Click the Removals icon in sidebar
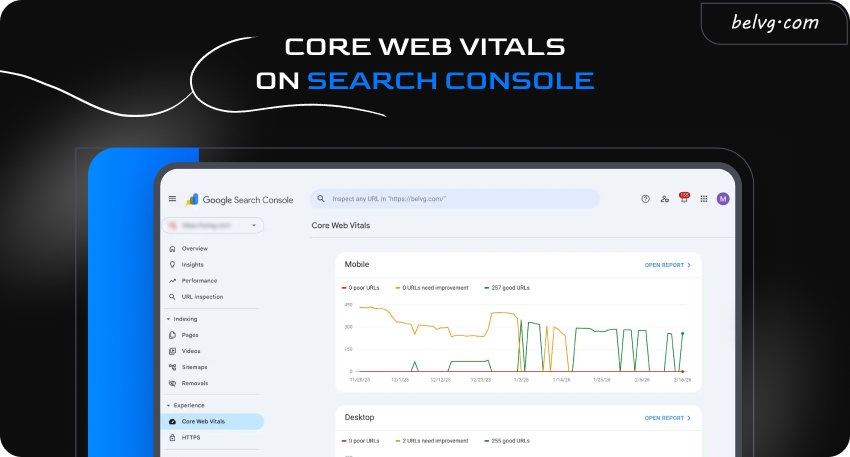 pyautogui.click(x=172, y=383)
